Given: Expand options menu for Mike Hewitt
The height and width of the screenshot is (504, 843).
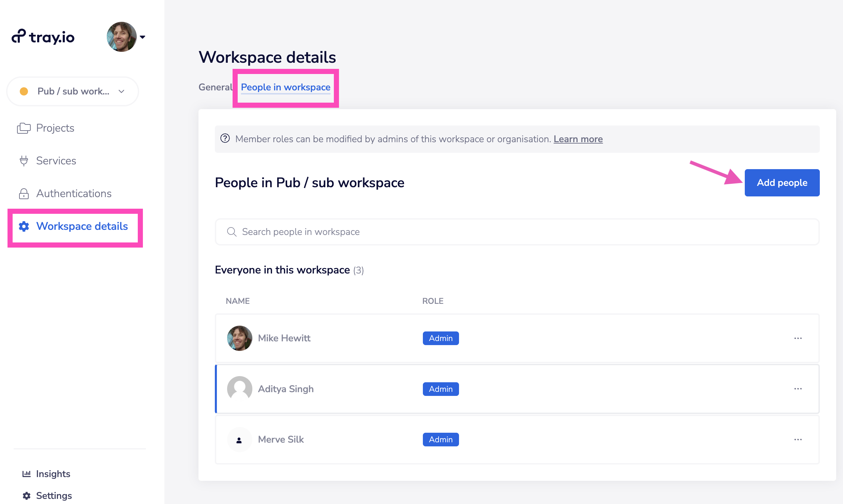Looking at the screenshot, I should 798,337.
